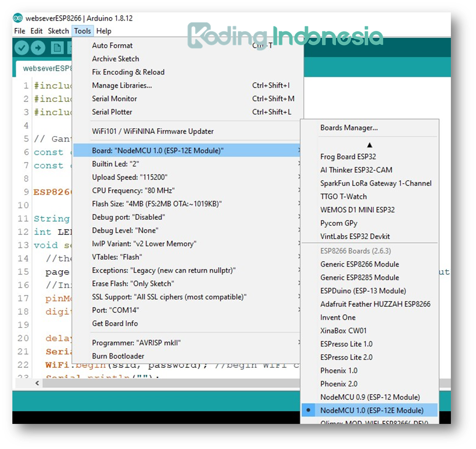Click Burn Bootloader
The height and width of the screenshot is (449, 476).
tap(186, 356)
